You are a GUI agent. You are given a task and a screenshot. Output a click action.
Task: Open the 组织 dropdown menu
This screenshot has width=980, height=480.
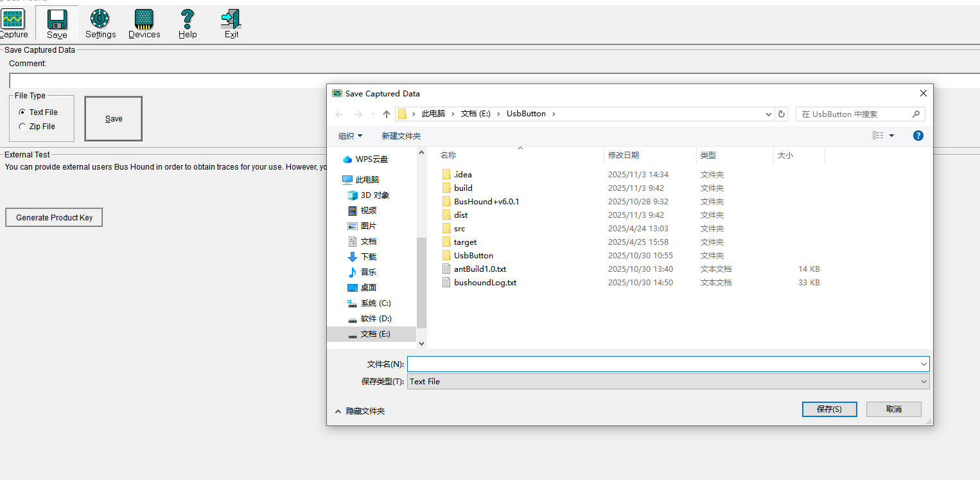pos(350,136)
